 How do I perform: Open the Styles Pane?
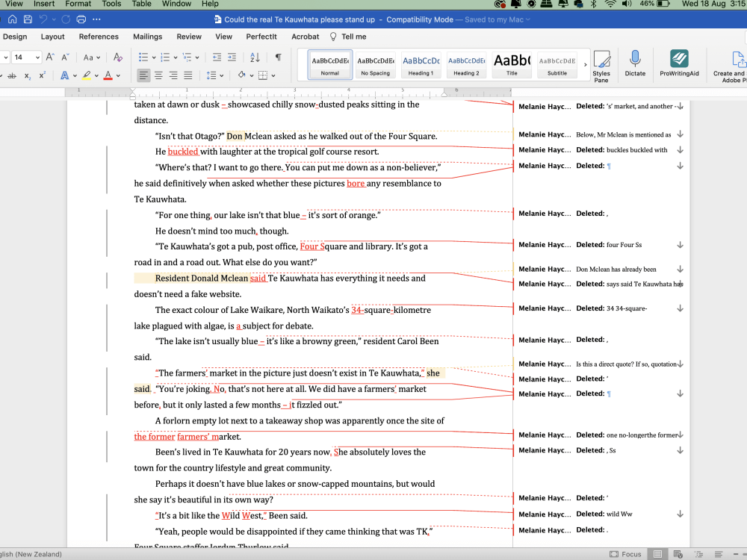click(601, 66)
